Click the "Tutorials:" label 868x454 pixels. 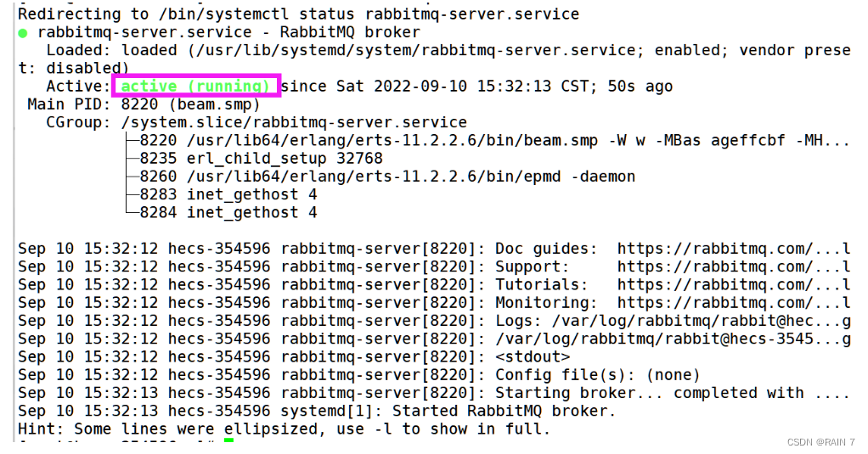[x=541, y=285]
